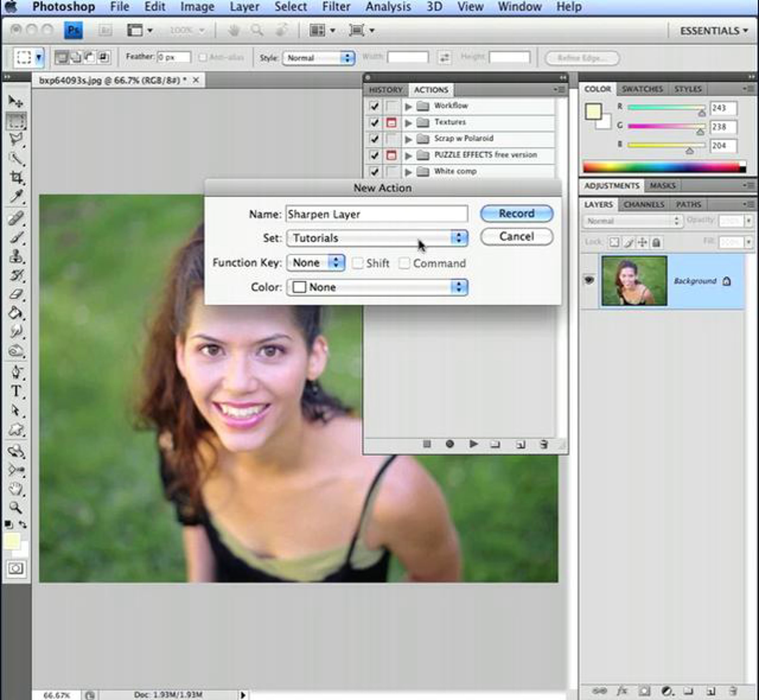The height and width of the screenshot is (700, 759).
Task: Select the Eraser tool
Action: click(16, 294)
